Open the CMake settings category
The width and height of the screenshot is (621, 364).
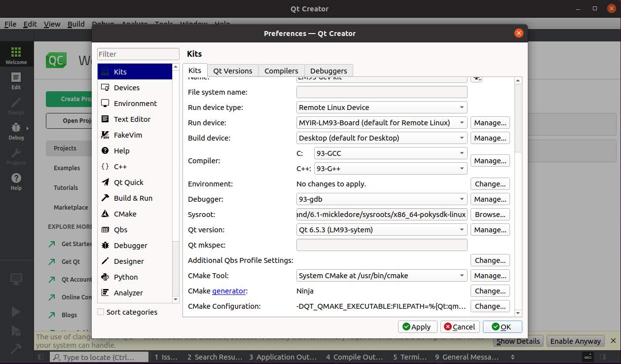pyautogui.click(x=125, y=214)
